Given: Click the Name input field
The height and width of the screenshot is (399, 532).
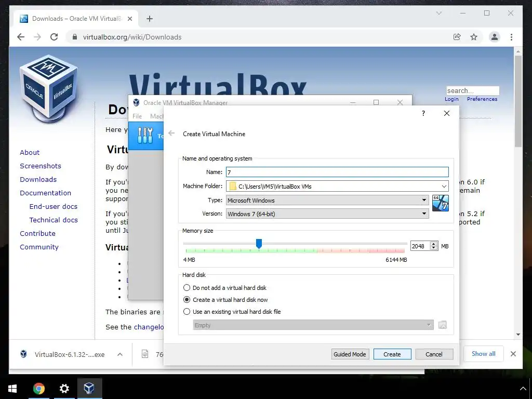Looking at the screenshot, I should (x=337, y=172).
